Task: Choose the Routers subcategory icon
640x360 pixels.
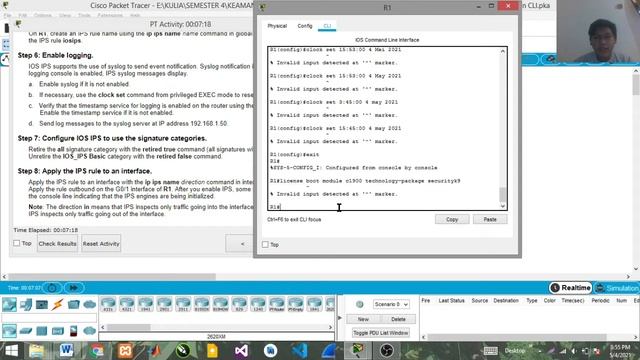Action: coord(9,331)
